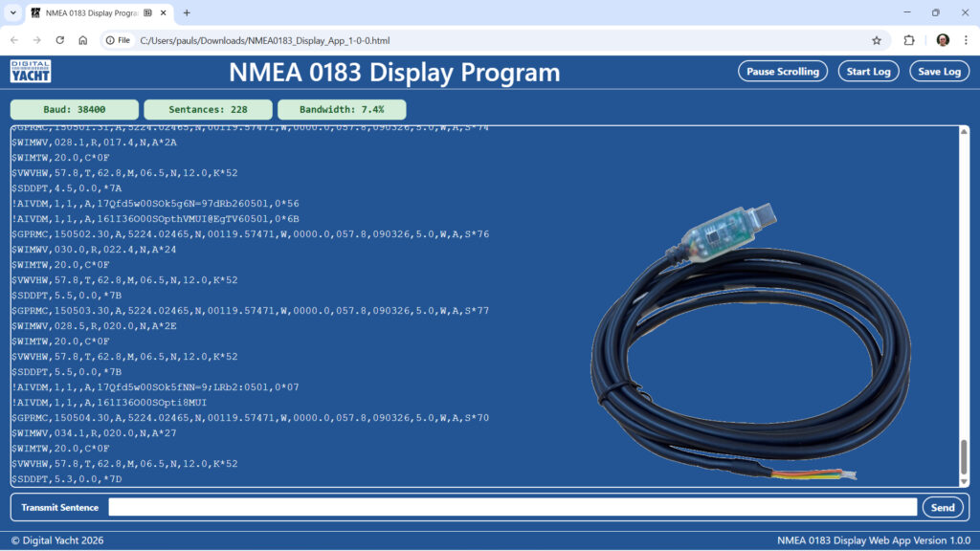The width and height of the screenshot is (980, 551).
Task: Click the Digital Yacht logo
Action: coord(31,72)
